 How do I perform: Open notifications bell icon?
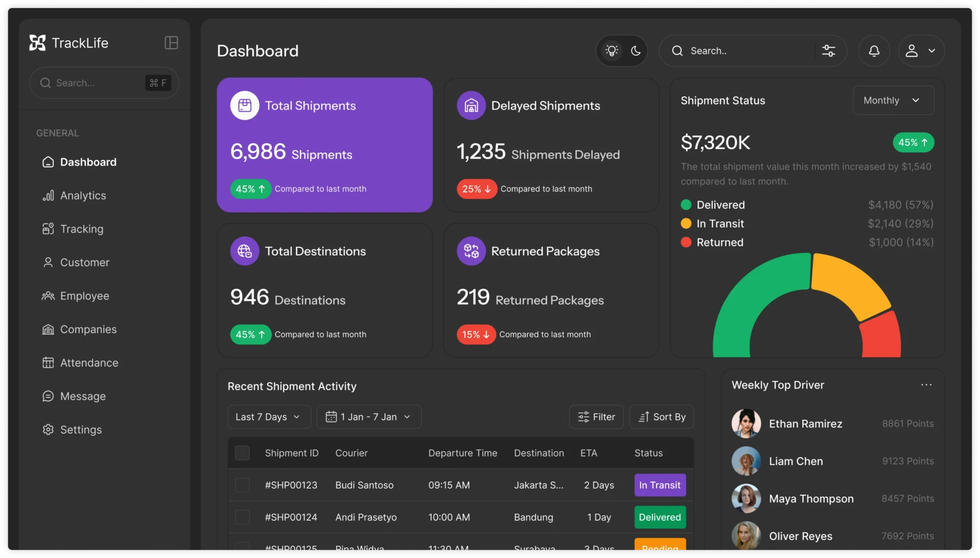874,50
